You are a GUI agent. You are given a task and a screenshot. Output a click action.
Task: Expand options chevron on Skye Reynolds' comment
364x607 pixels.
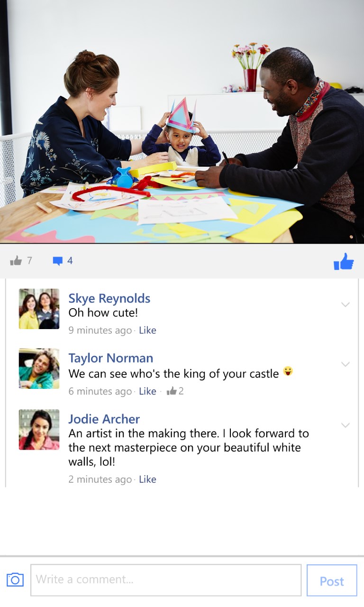point(346,304)
